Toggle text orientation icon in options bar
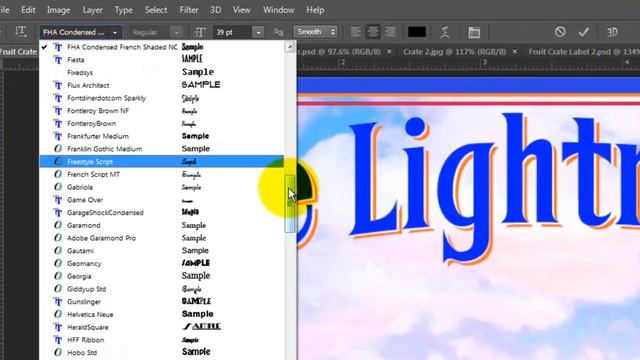This screenshot has height=360, width=640. pyautogui.click(x=21, y=32)
